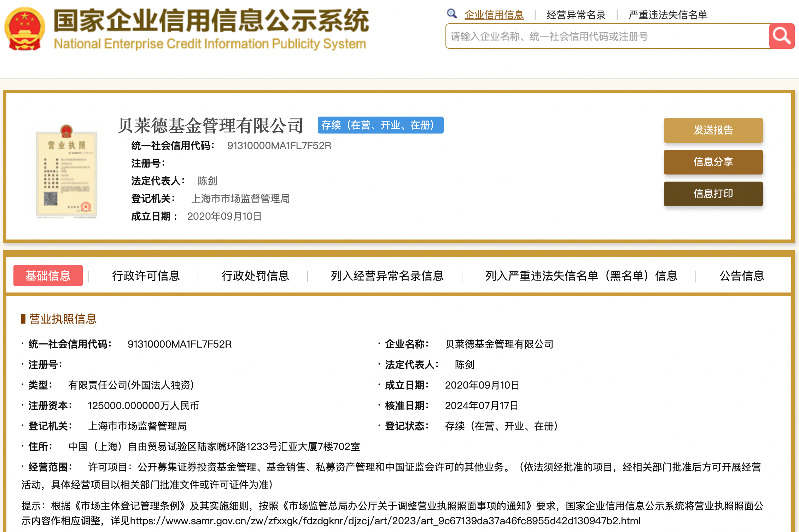Open the 经营异常名录 menu link

point(576,14)
